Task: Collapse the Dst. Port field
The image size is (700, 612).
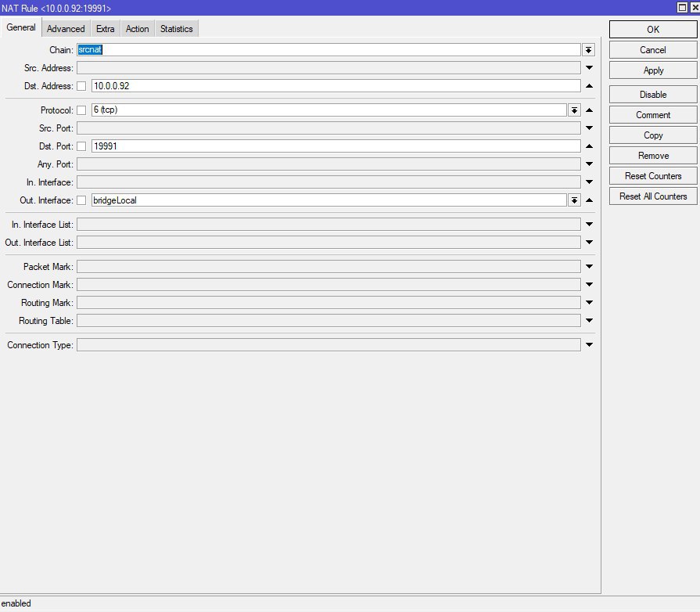Action: [589, 146]
